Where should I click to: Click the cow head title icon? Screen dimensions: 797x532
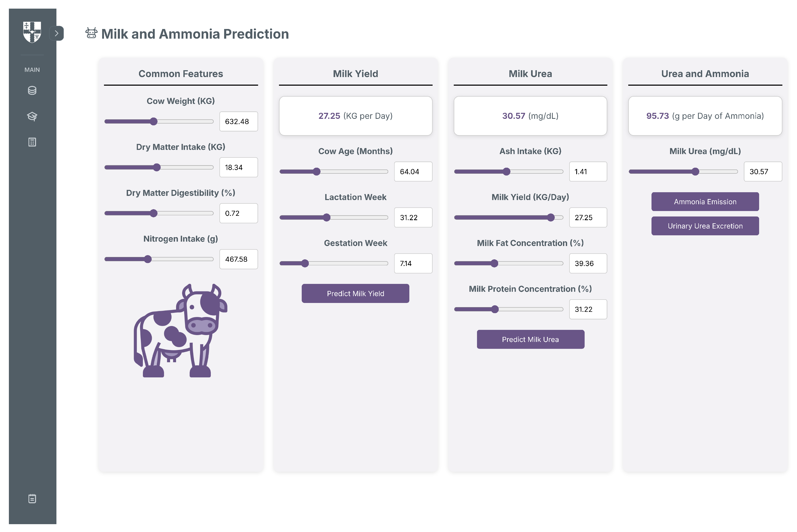(91, 33)
